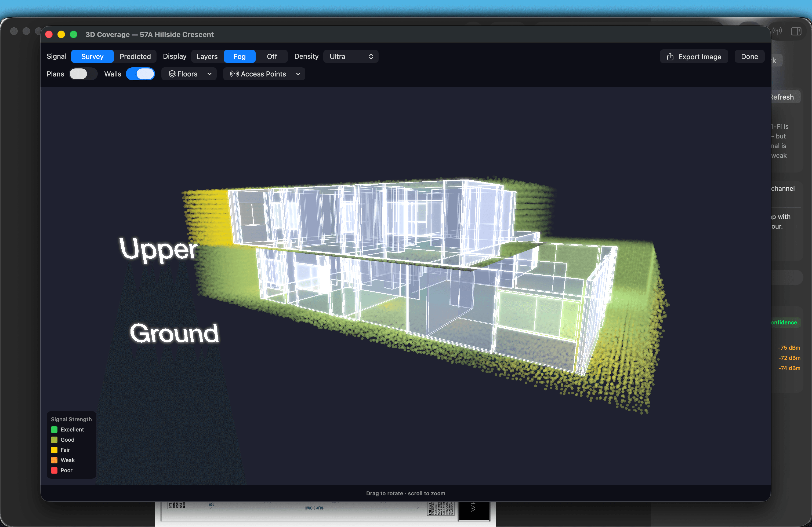
Task: Click the Drag to rotate hint text
Action: [405, 493]
